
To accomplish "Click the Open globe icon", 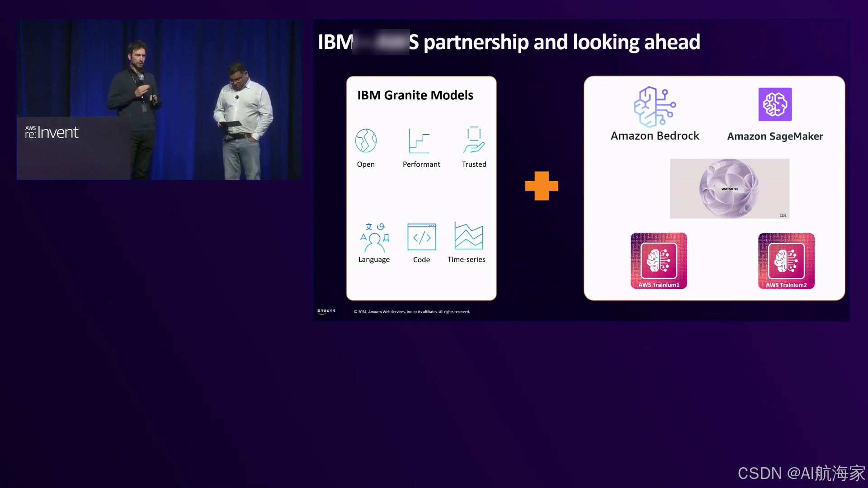I will [366, 141].
